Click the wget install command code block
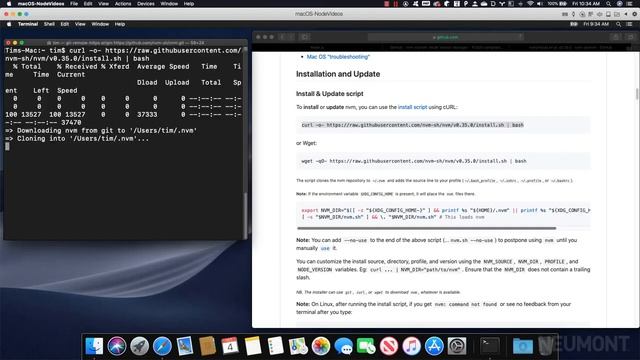The width and height of the screenshot is (640, 360). pyautogui.click(x=443, y=161)
